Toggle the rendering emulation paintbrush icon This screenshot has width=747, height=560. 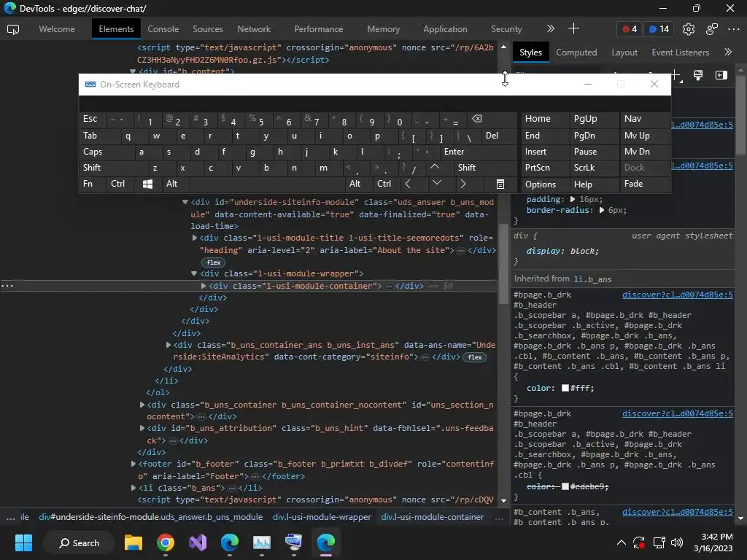coord(698,75)
